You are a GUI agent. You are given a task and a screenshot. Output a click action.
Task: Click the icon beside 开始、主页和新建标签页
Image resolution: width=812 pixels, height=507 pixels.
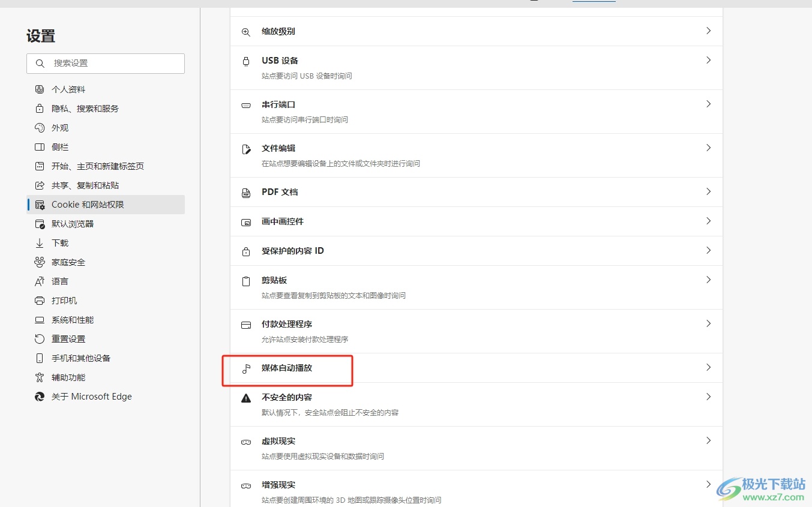click(x=40, y=166)
